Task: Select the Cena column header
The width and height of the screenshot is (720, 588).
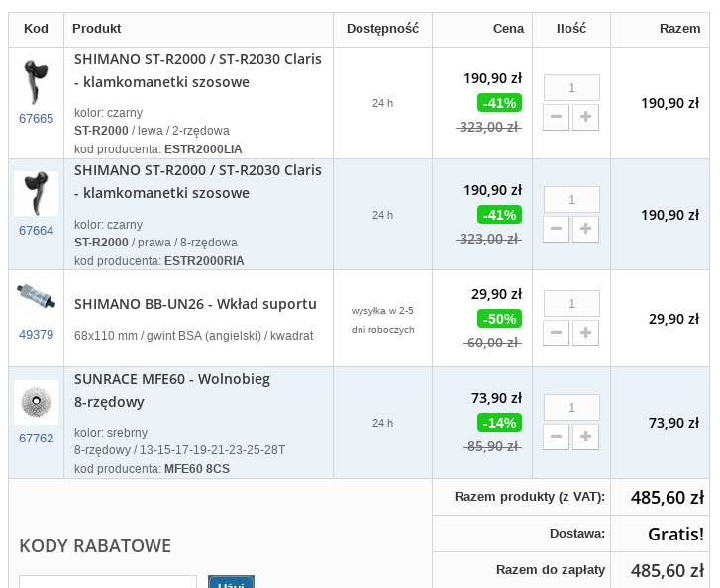Action: [x=508, y=29]
